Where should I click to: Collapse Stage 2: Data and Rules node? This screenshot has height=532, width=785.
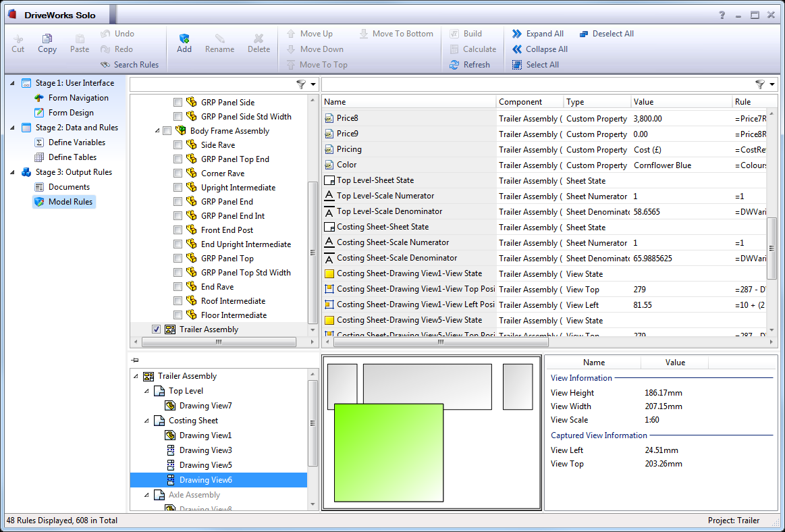pos(13,128)
